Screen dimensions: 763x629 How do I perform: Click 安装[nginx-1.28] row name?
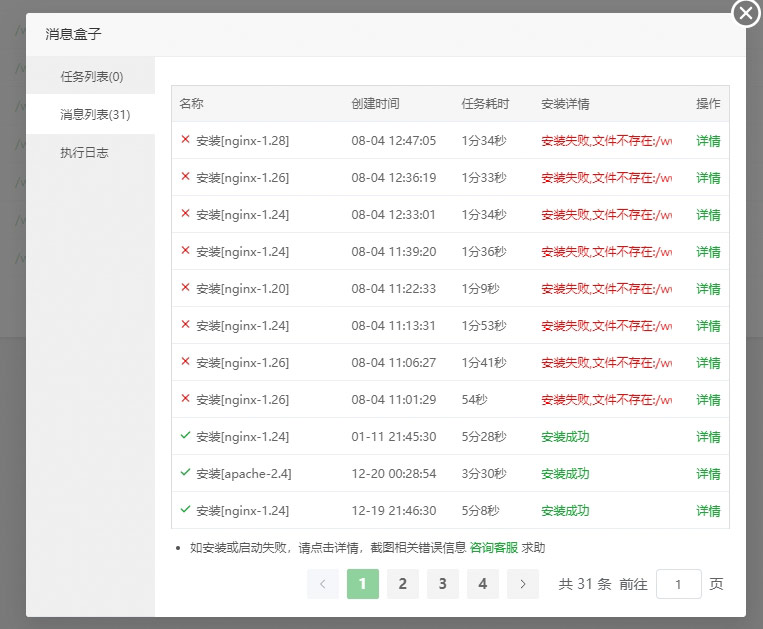242,141
